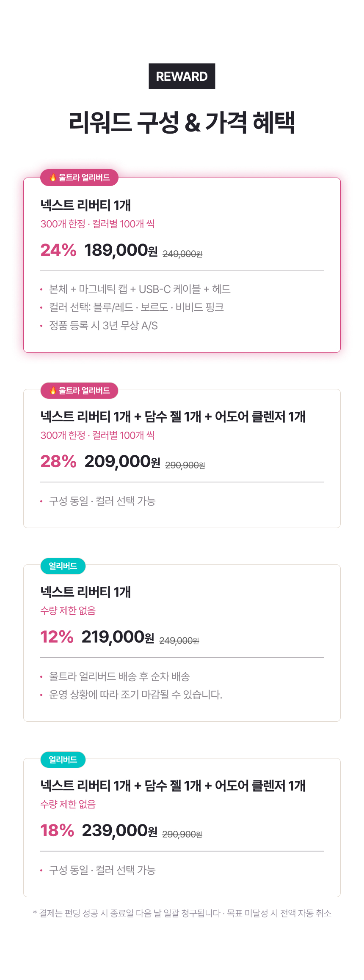The height and width of the screenshot is (980, 364).
Task: Select the 219,000원 early bird price
Action: tap(118, 637)
